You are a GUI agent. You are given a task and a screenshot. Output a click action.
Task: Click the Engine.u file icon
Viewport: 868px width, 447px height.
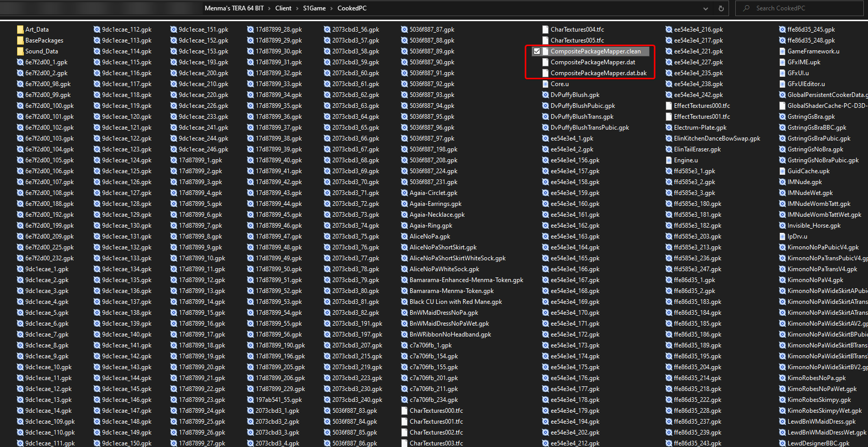coord(669,160)
